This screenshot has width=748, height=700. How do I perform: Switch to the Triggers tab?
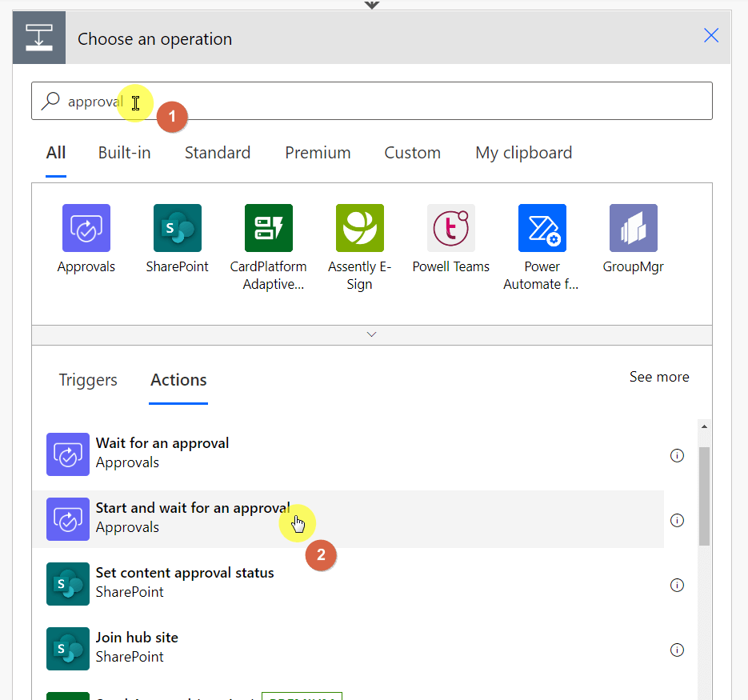point(88,380)
